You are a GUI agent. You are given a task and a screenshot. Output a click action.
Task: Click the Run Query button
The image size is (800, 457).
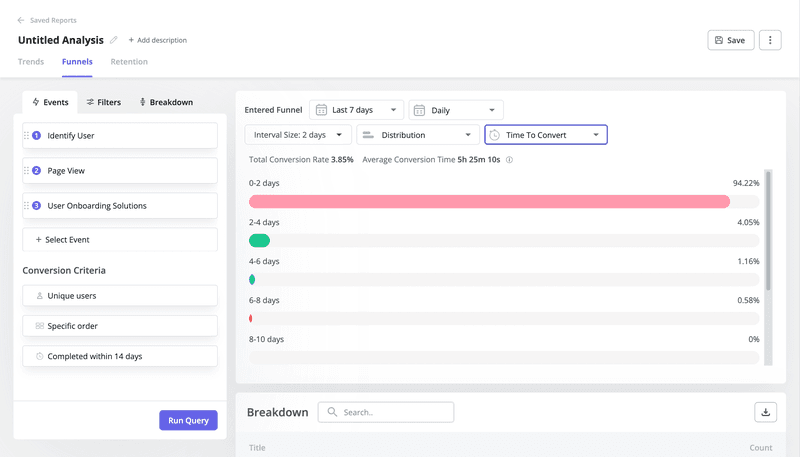point(188,420)
